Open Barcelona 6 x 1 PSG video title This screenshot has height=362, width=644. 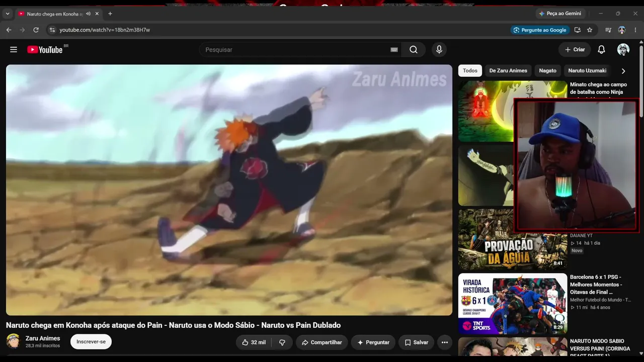[596, 285]
